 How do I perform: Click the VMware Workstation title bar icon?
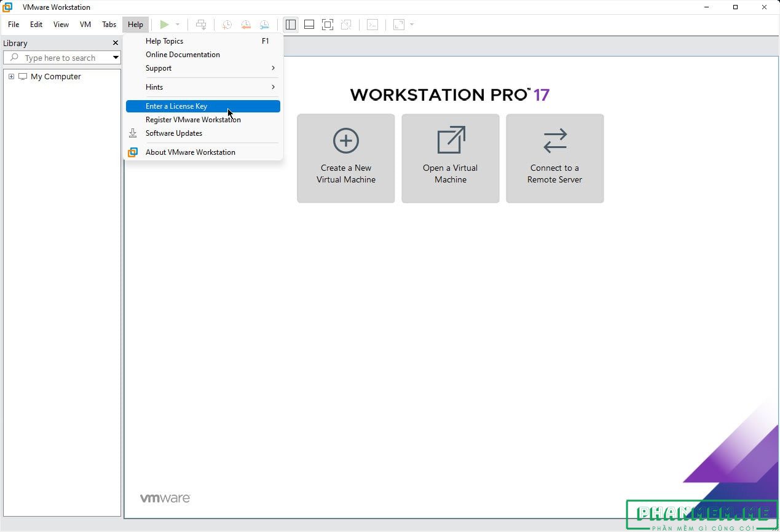pos(7,7)
